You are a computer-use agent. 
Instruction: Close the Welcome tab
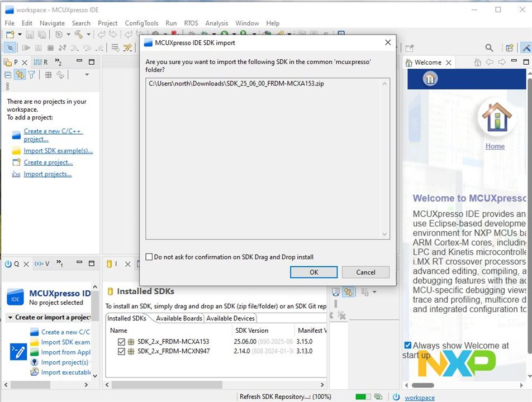coord(449,63)
